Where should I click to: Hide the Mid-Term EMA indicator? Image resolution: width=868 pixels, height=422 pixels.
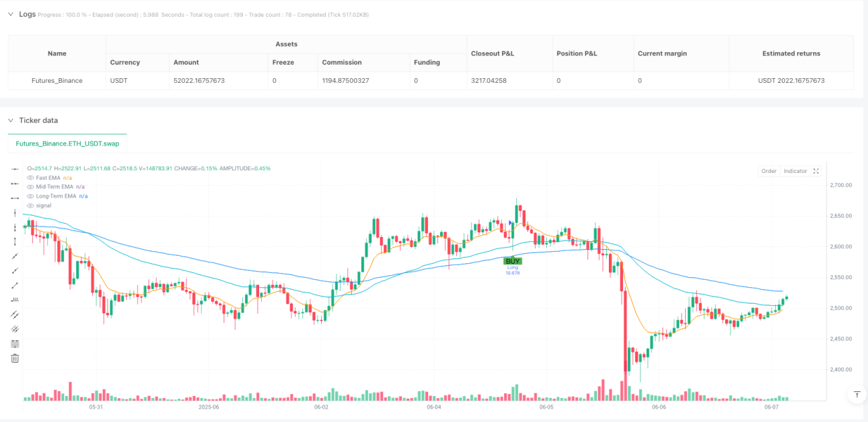(x=30, y=187)
